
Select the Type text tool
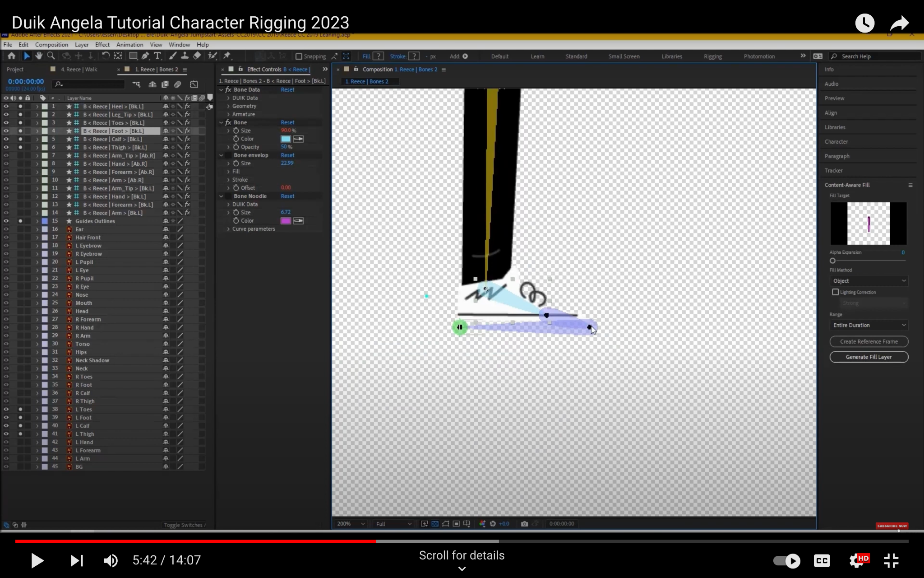[x=157, y=56]
